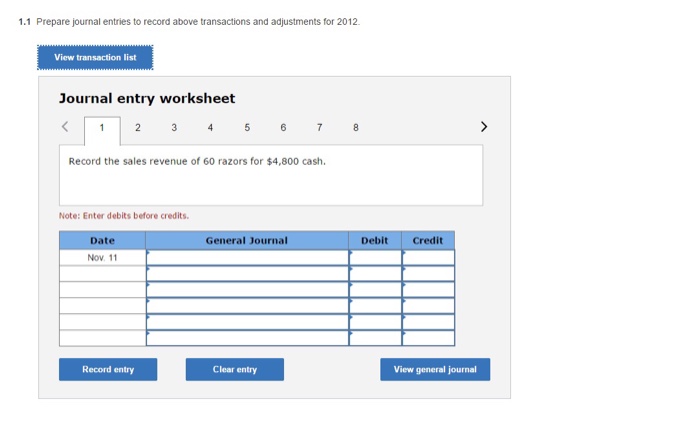Go to previous journal entry arrow
This screenshot has width=700, height=435.
click(x=65, y=127)
